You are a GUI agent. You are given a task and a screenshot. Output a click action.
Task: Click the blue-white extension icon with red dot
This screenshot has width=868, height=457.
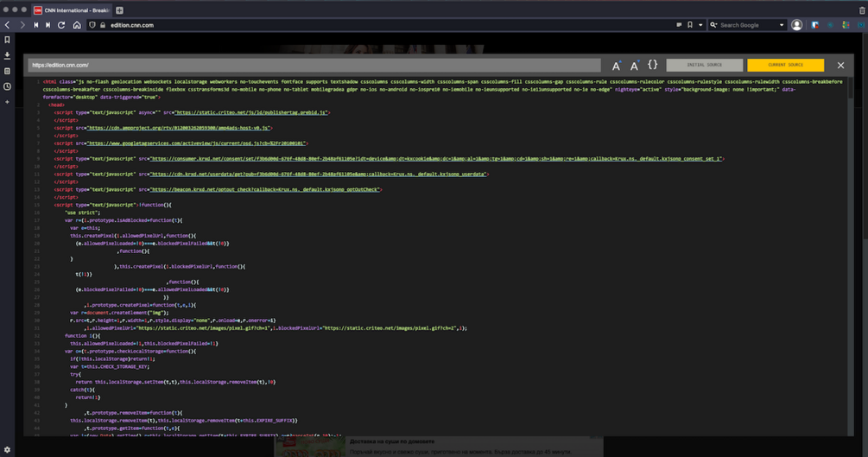(x=814, y=25)
